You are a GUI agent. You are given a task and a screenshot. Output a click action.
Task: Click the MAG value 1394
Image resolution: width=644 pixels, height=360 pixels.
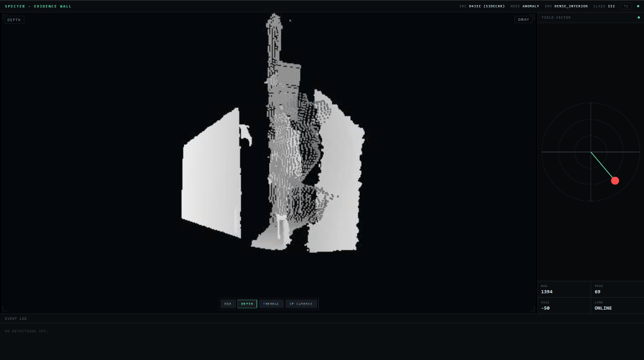(x=547, y=292)
